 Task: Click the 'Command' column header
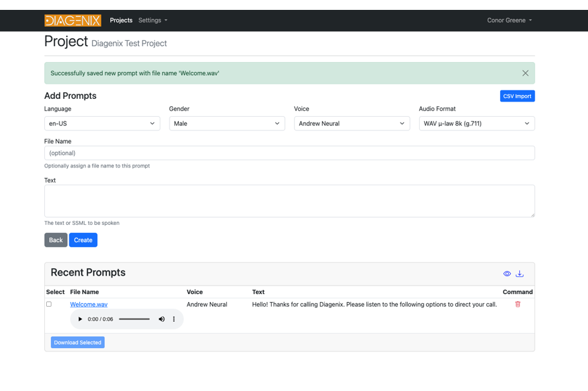point(517,291)
